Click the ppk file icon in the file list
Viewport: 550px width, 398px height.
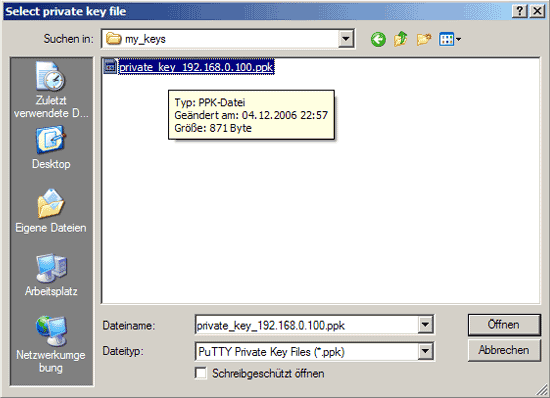coord(110,66)
